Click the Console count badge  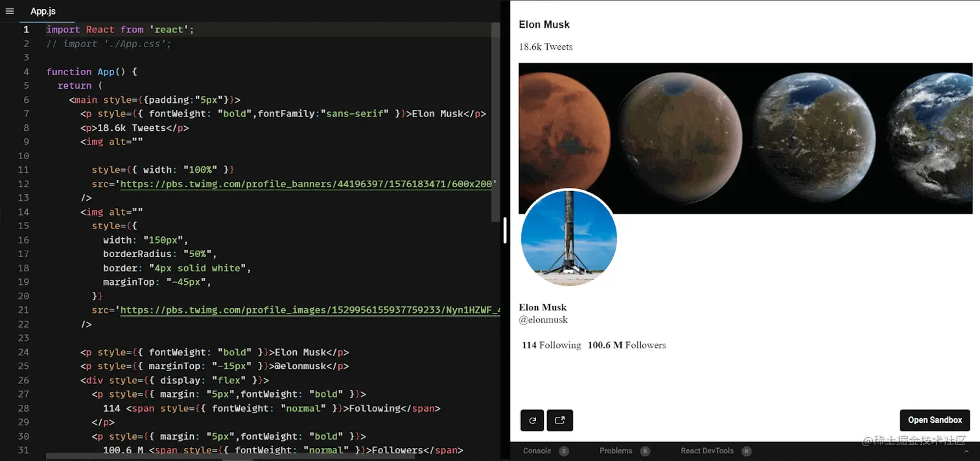tap(564, 451)
